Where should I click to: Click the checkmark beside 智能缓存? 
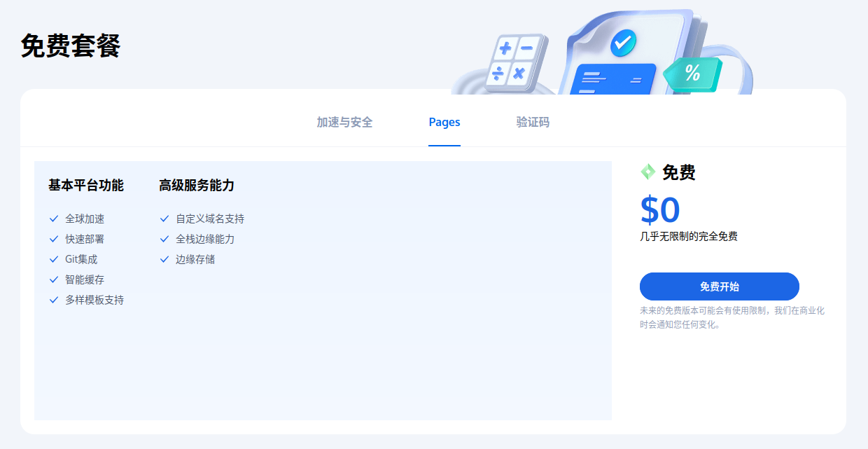point(54,279)
